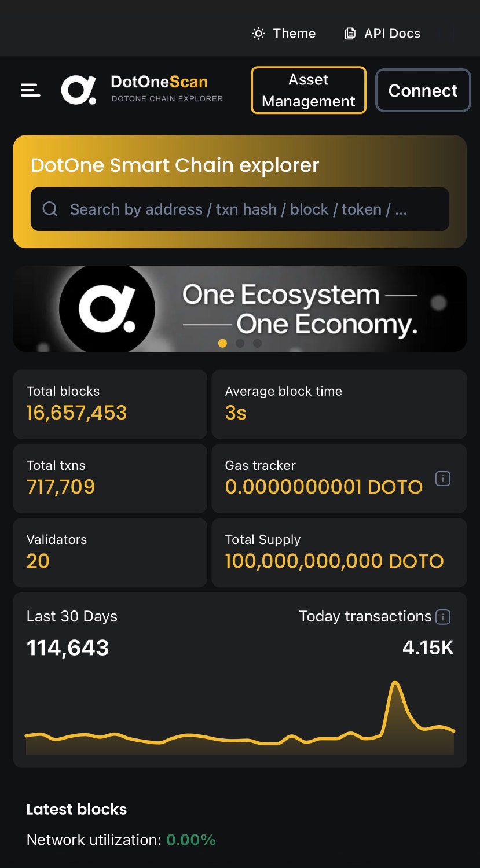480x868 pixels.
Task: Click the DotOneScan title text
Action: click(159, 82)
